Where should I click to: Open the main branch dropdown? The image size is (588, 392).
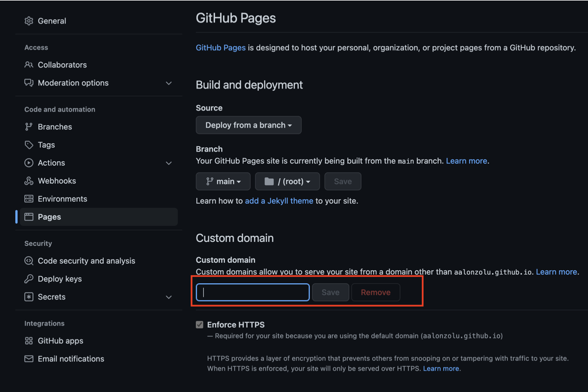click(x=223, y=182)
